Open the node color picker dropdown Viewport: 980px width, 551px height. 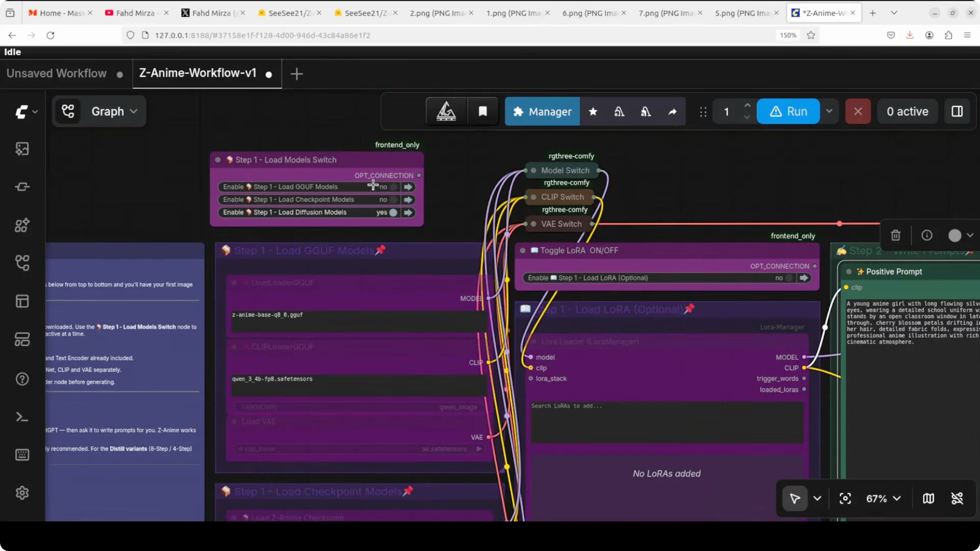tap(961, 235)
